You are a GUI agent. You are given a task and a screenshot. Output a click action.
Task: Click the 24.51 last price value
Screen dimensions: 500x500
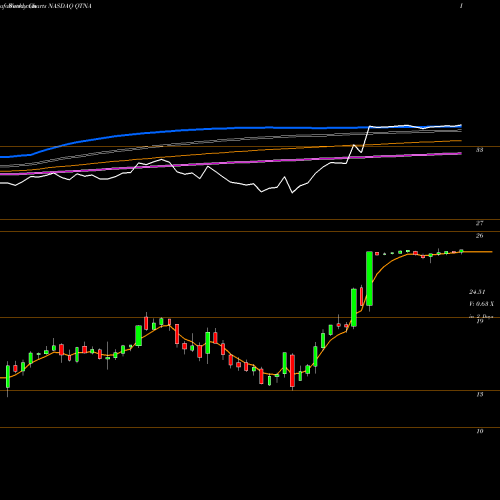pyautogui.click(x=477, y=292)
